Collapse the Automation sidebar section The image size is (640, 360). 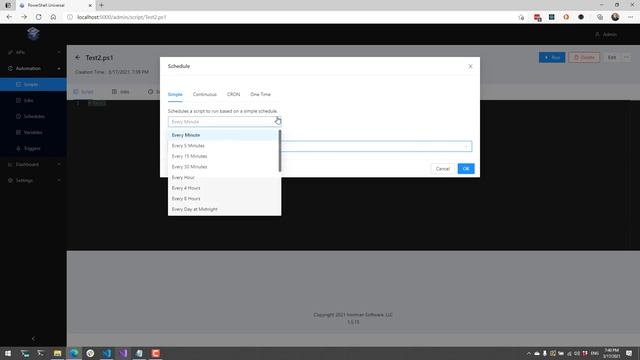click(x=33, y=69)
